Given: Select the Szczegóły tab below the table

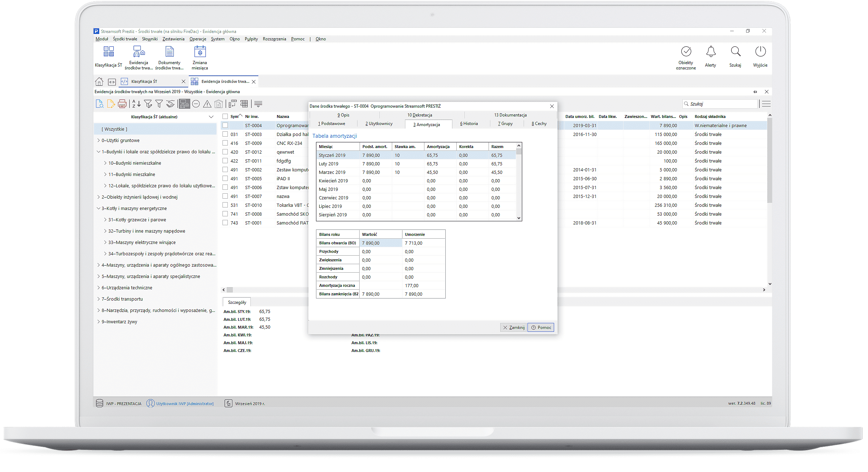Looking at the screenshot, I should coord(237,302).
